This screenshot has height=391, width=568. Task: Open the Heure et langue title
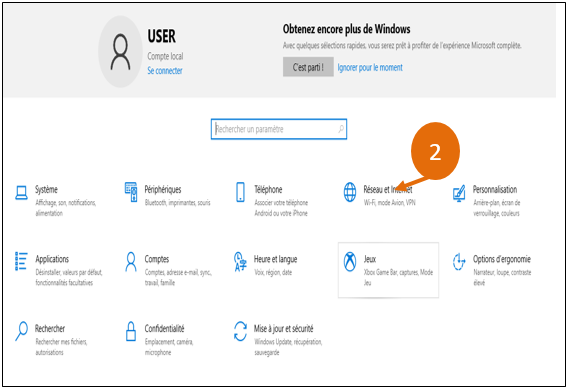click(275, 259)
